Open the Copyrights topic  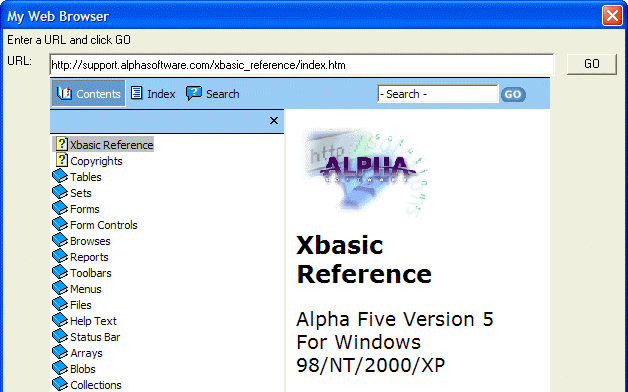[96, 161]
